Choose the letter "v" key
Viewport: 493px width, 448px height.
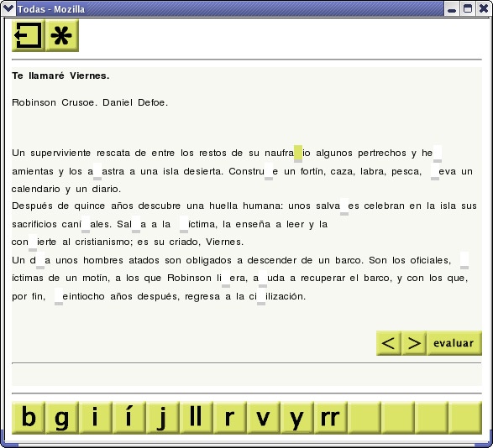(x=264, y=418)
